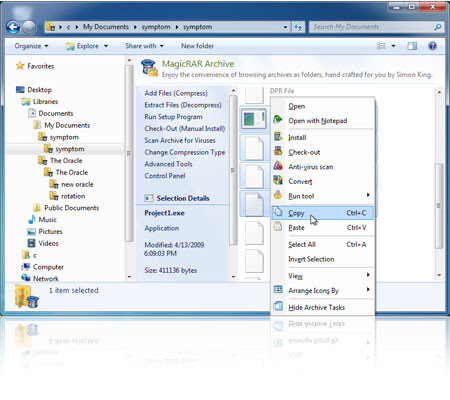Click the Forward navigation arrow button

click(x=29, y=27)
